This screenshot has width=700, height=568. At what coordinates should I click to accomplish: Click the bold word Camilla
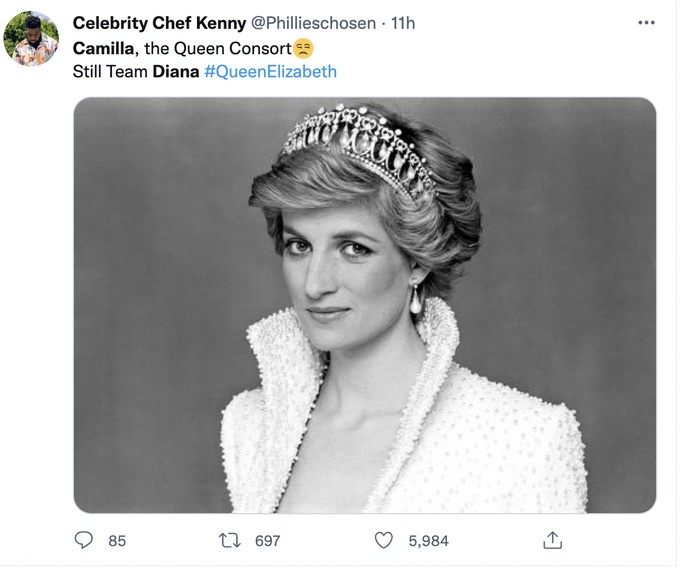point(104,48)
